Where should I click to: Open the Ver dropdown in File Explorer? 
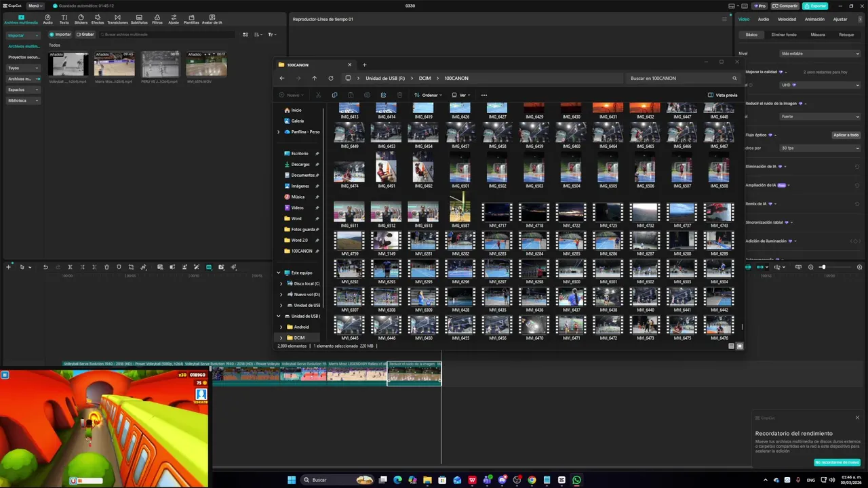tap(462, 95)
